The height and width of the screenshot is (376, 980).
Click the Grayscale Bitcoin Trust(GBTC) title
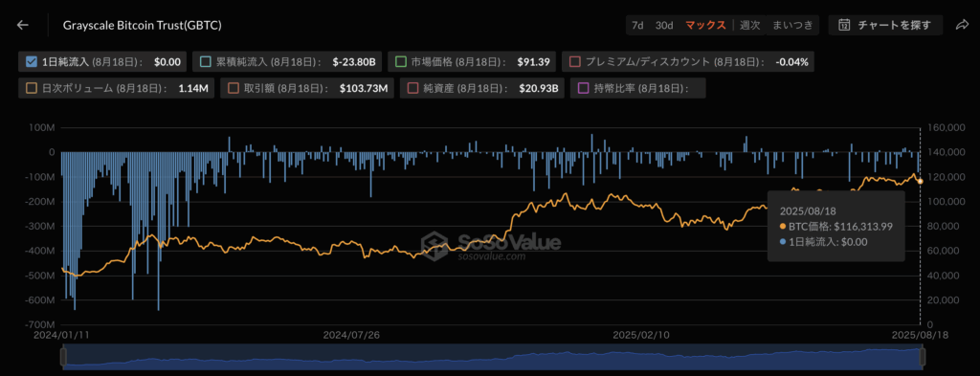pyautogui.click(x=142, y=25)
